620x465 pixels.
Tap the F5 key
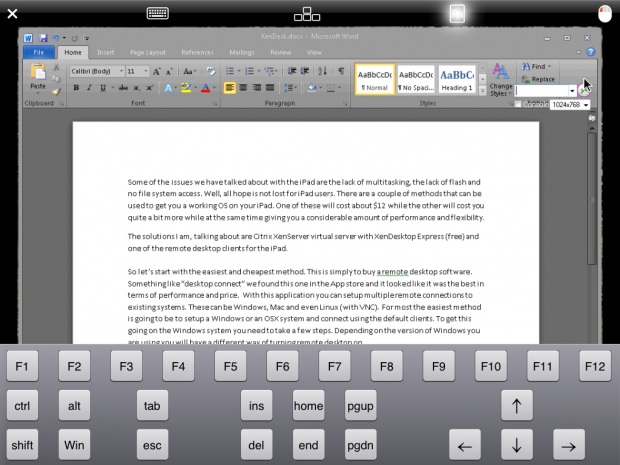tap(231, 366)
